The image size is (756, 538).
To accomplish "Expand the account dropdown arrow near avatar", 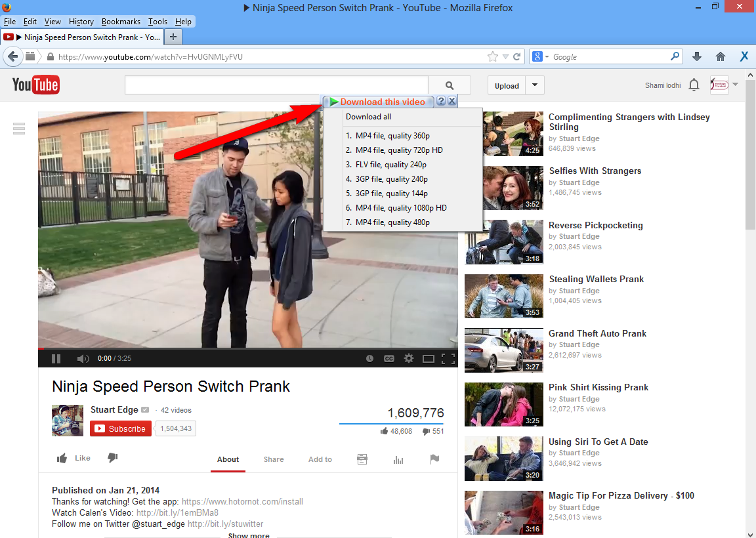I will (x=735, y=85).
